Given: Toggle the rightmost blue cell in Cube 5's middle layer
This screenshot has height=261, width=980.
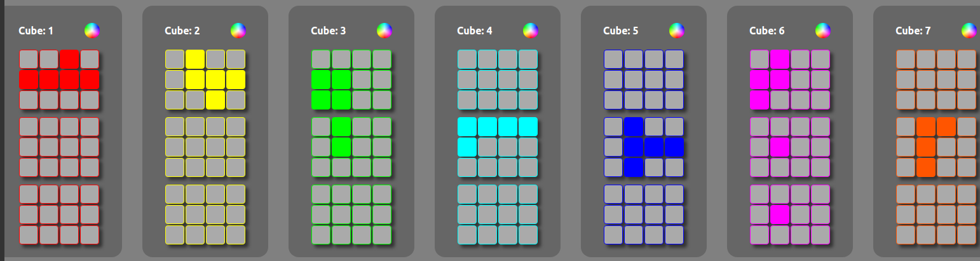Looking at the screenshot, I should (x=674, y=147).
